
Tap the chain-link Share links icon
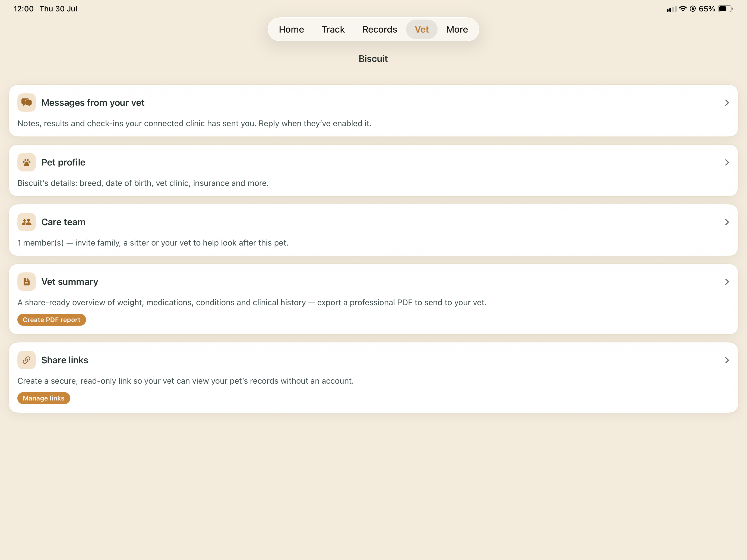coord(27,360)
